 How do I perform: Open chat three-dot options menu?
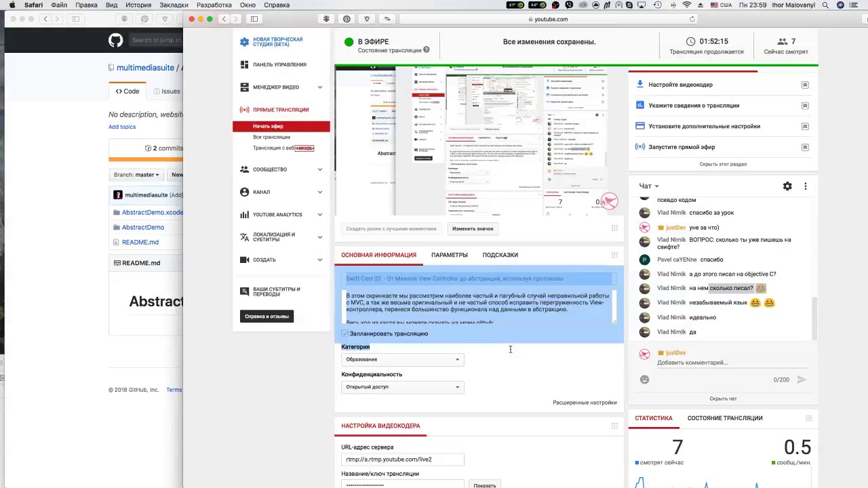(806, 186)
